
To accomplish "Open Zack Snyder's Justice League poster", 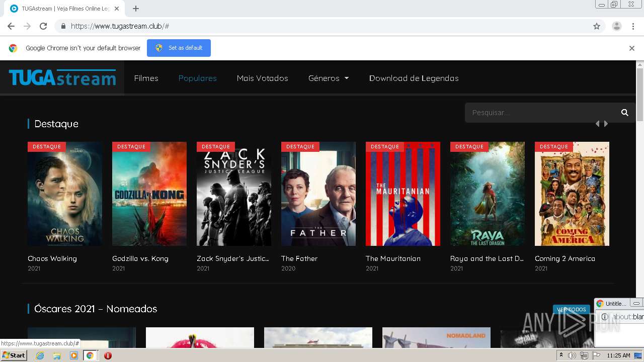I will pos(234,194).
